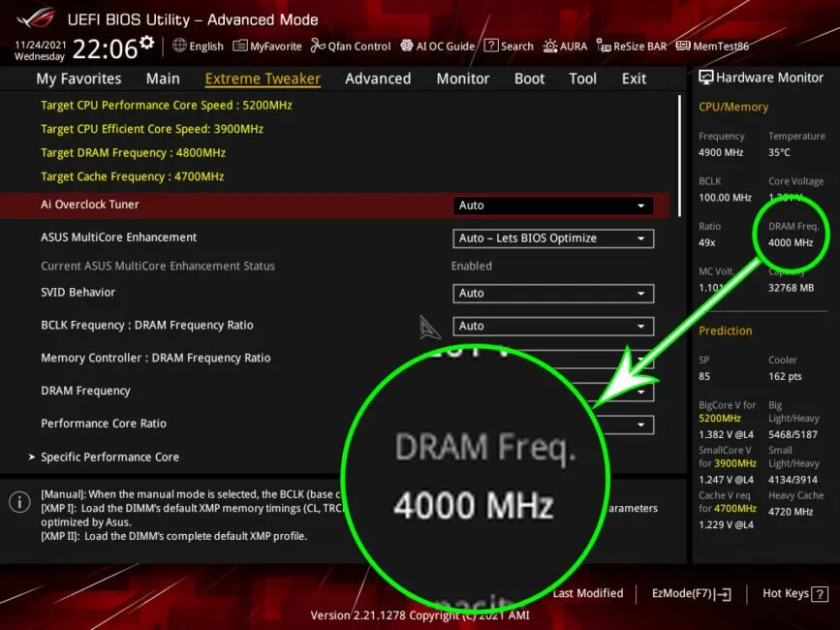Select Extreme Tweaker tab
Viewport: 840px width, 630px height.
coord(263,79)
